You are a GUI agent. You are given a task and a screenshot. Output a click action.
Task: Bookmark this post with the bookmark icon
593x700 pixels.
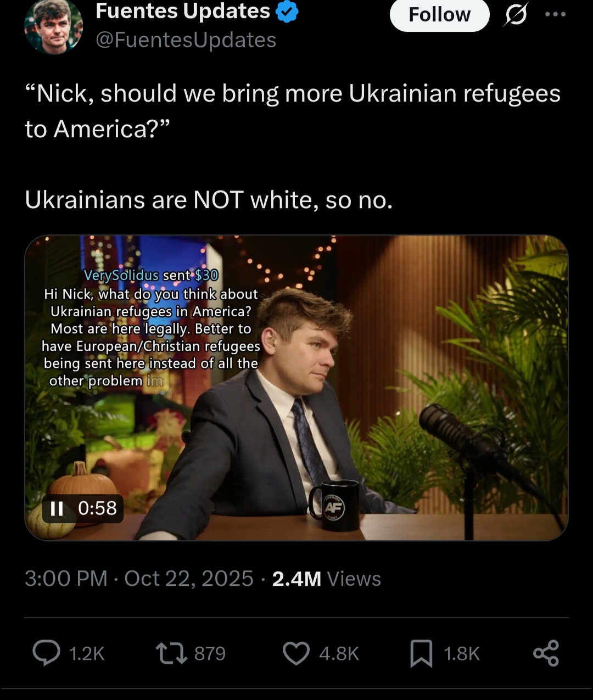(421, 653)
